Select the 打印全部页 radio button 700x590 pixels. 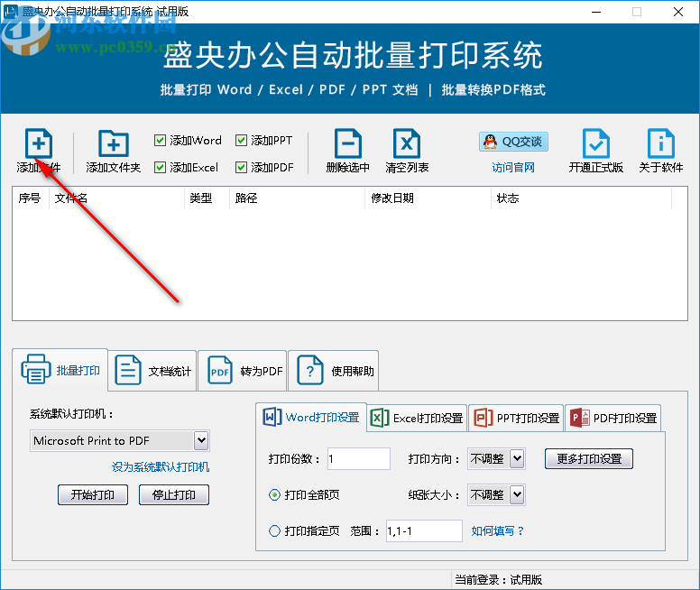pyautogui.click(x=274, y=495)
